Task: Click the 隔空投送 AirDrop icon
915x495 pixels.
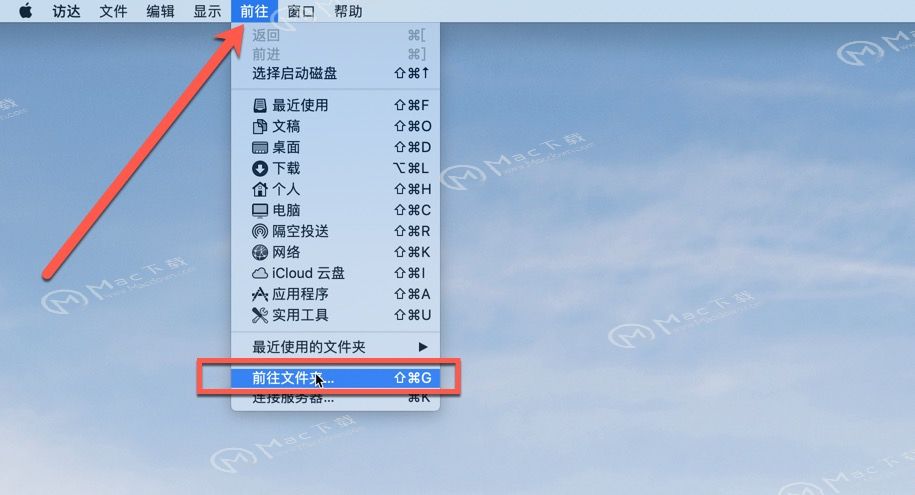Action: point(260,231)
